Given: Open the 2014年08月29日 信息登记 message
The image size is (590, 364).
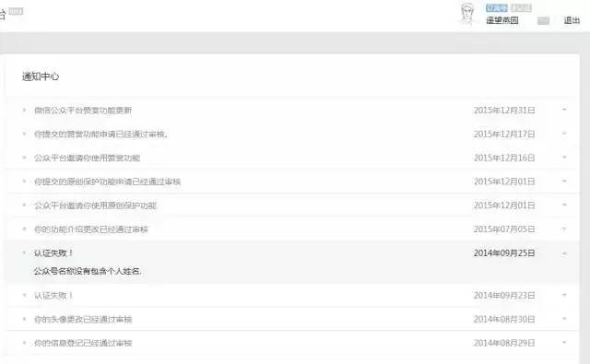Looking at the screenshot, I should 83,343.
